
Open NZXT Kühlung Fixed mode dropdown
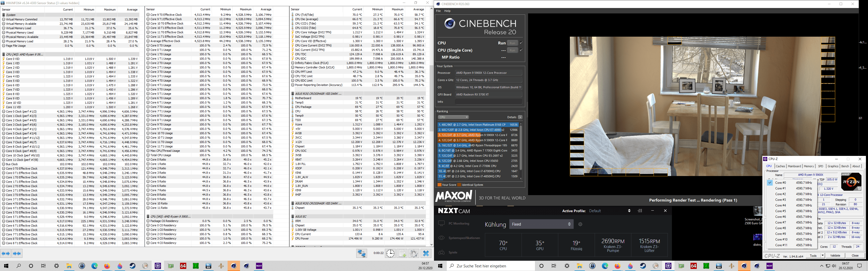[541, 224]
